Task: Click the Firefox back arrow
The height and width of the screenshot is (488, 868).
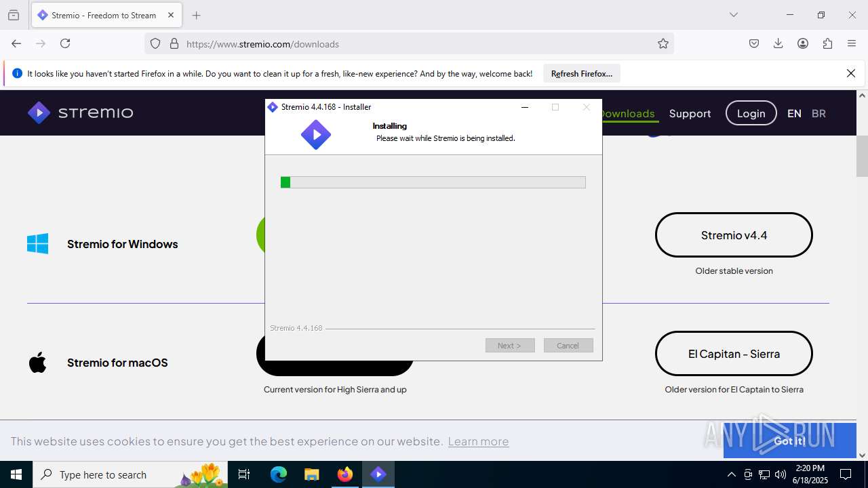Action: click(x=16, y=43)
